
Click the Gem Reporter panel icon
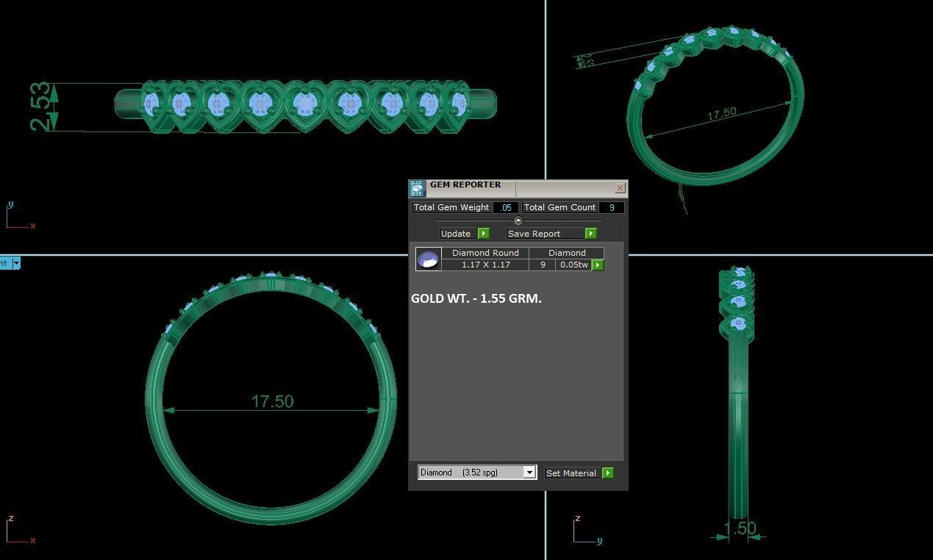tap(418, 188)
